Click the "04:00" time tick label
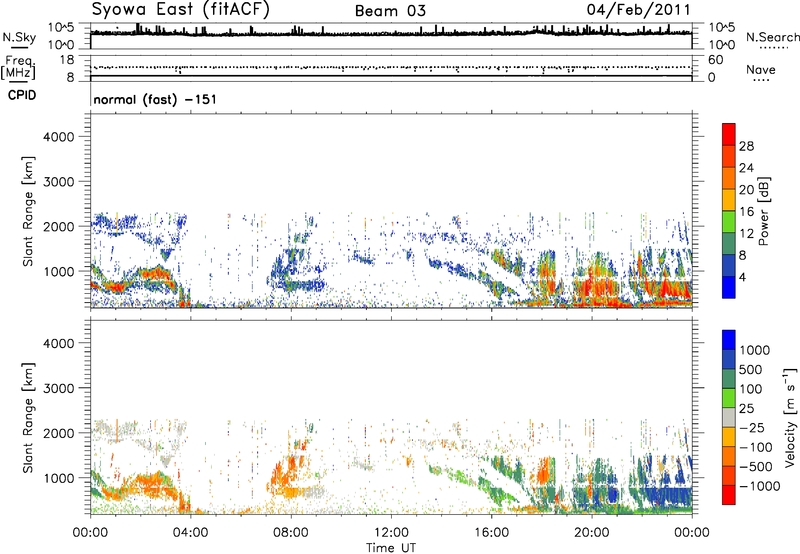 tap(190, 533)
